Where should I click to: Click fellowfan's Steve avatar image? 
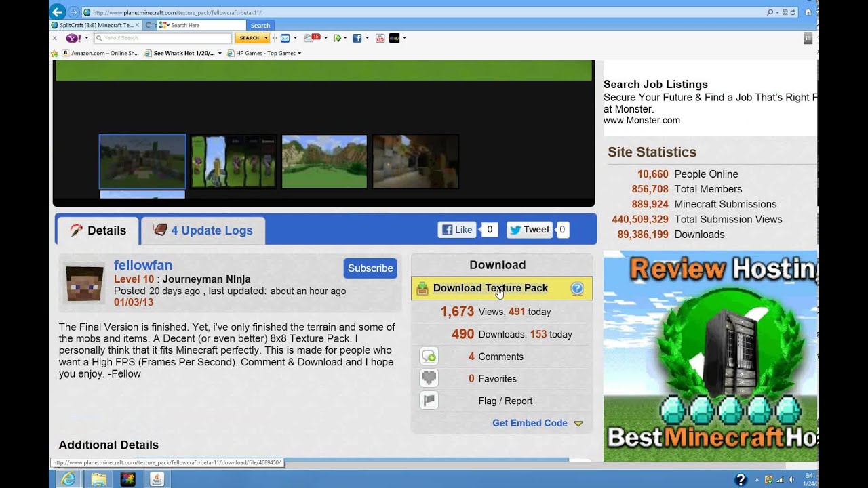[x=85, y=283]
